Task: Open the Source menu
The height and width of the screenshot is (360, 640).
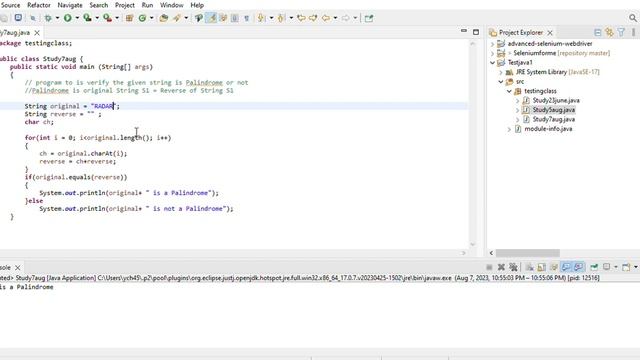Action: (10, 5)
